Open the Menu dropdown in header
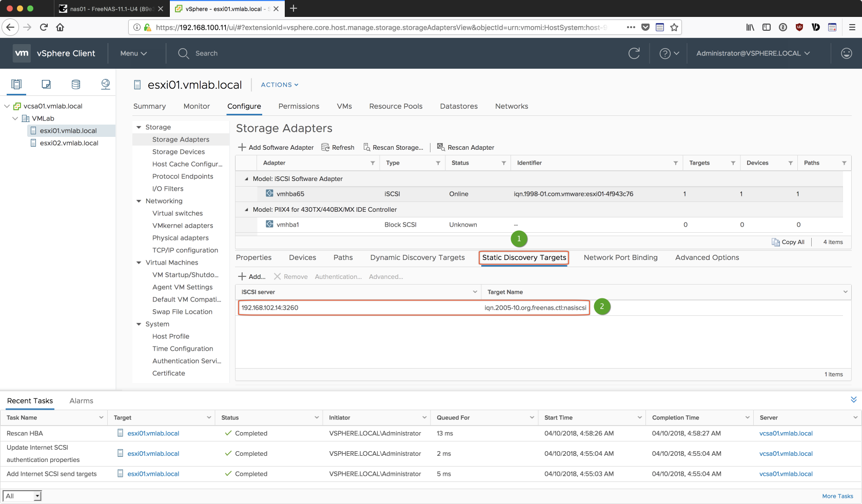The width and height of the screenshot is (862, 504). pyautogui.click(x=133, y=53)
